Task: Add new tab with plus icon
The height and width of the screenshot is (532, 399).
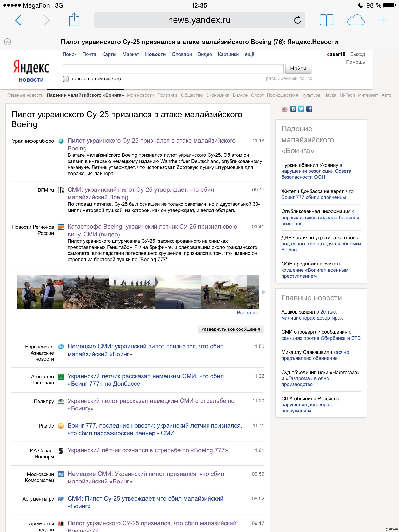Action: [x=383, y=20]
